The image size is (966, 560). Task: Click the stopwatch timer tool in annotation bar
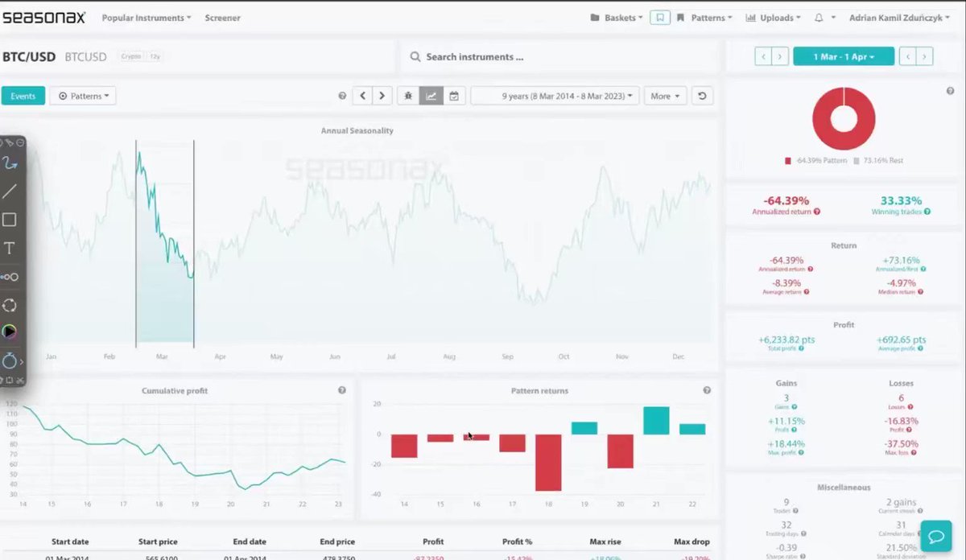[x=10, y=361]
